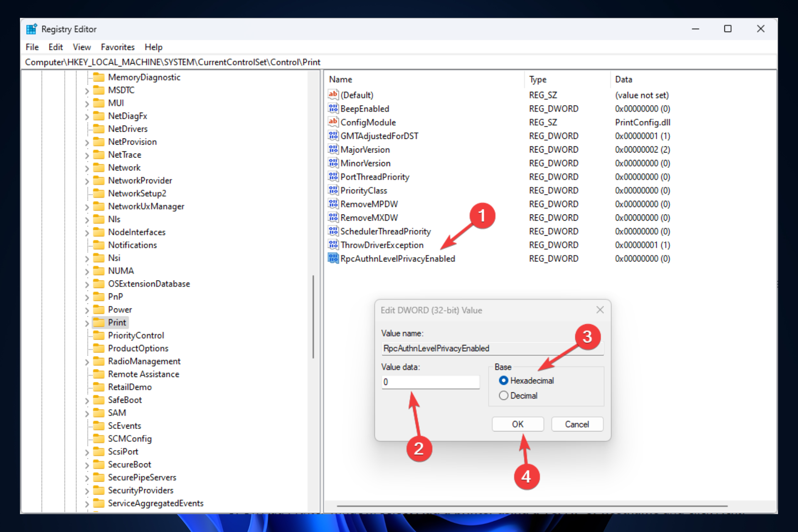This screenshot has width=798, height=532.
Task: Select the Decimal radio button
Action: click(502, 395)
